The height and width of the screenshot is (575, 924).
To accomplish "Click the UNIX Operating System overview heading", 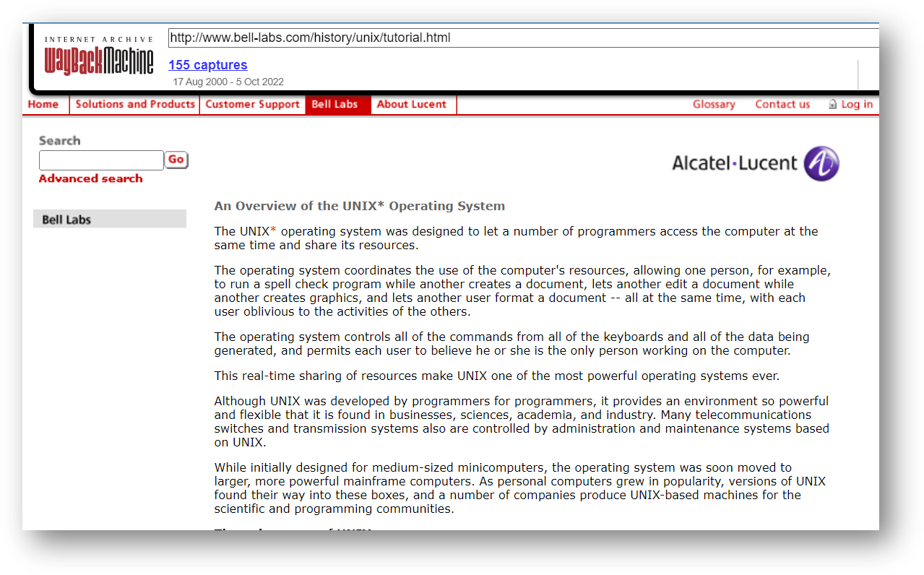I will click(359, 206).
